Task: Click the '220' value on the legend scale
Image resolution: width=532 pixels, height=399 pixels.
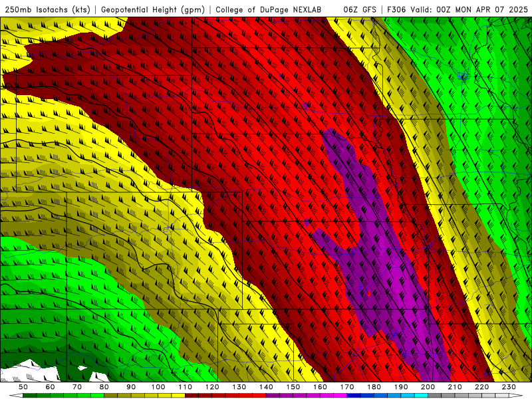Action: tap(481, 387)
